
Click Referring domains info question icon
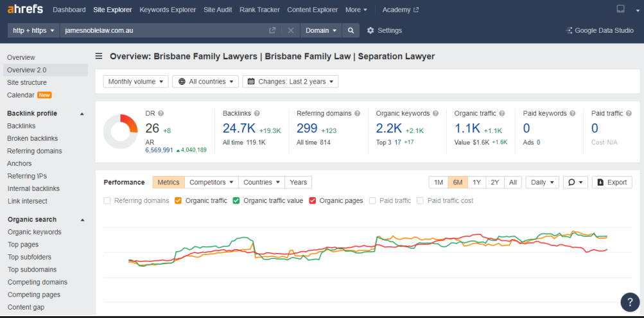358,114
